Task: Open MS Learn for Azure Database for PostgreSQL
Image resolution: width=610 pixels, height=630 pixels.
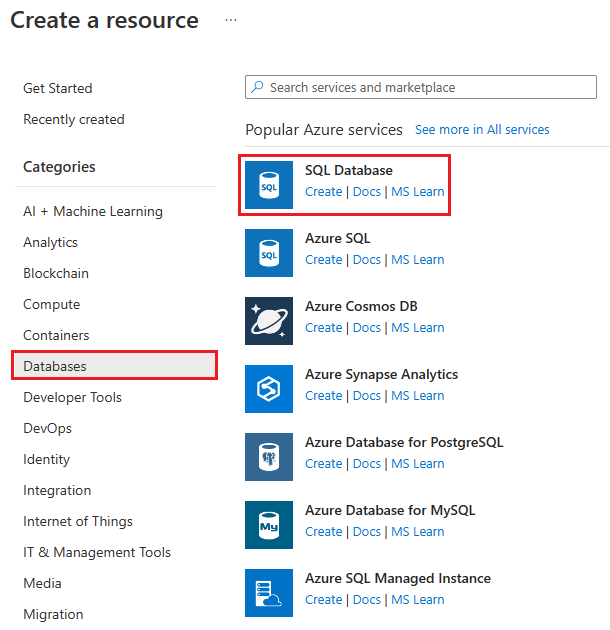Action: (418, 464)
